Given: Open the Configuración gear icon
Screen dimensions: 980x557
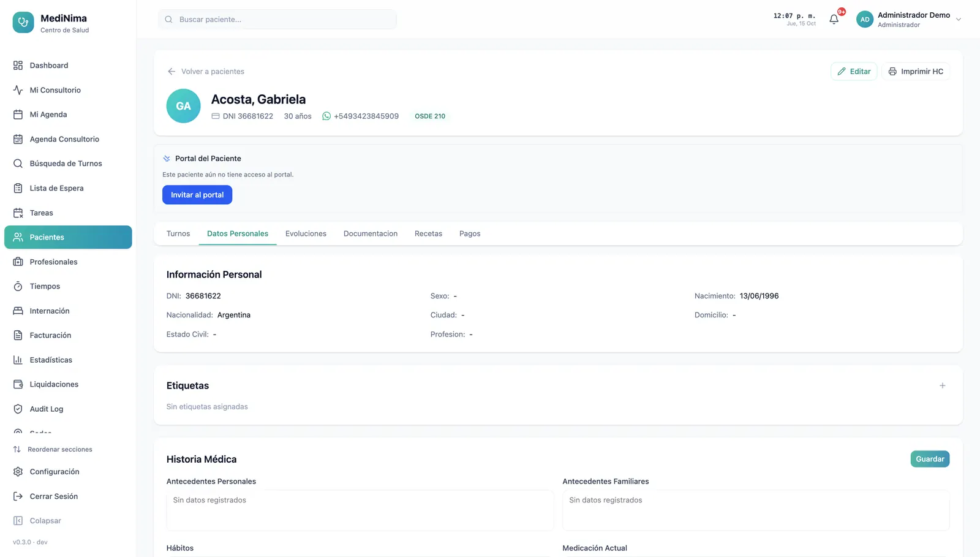Looking at the screenshot, I should coord(18,472).
